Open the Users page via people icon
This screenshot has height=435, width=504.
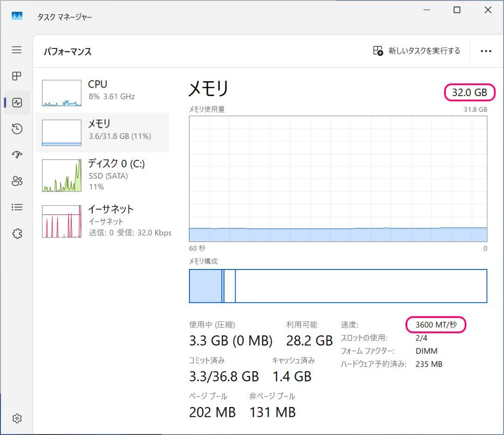17,181
